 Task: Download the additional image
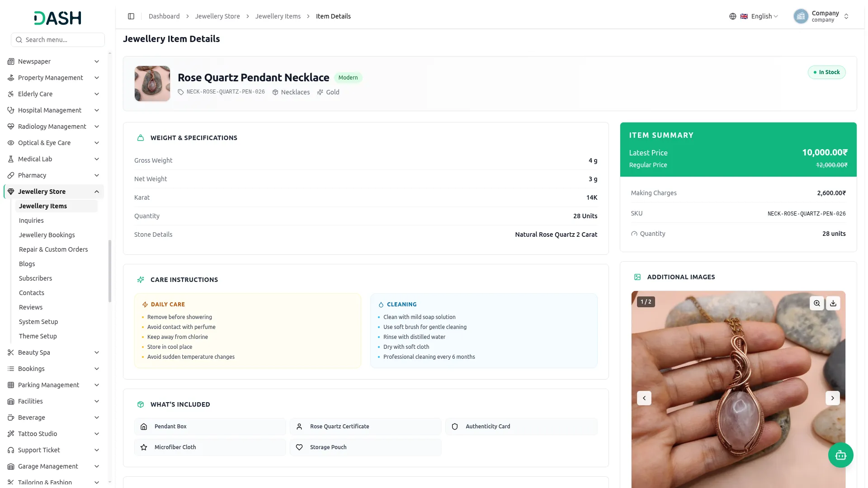point(833,303)
